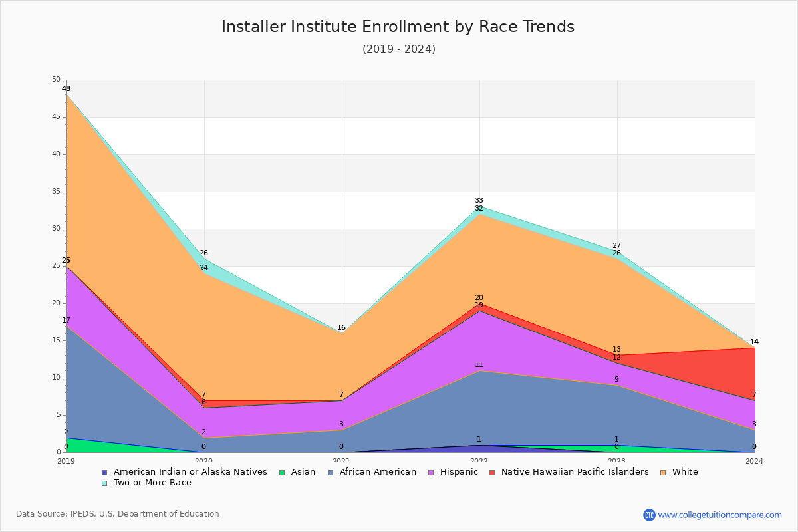Click the 27 data point label at 2023
The image size is (798, 532).
coord(616,246)
